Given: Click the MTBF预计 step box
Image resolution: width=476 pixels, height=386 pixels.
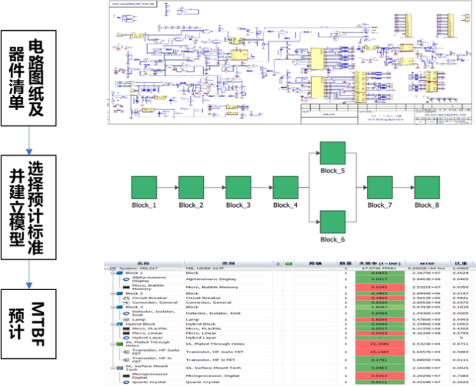Looking at the screenshot, I should (x=29, y=324).
